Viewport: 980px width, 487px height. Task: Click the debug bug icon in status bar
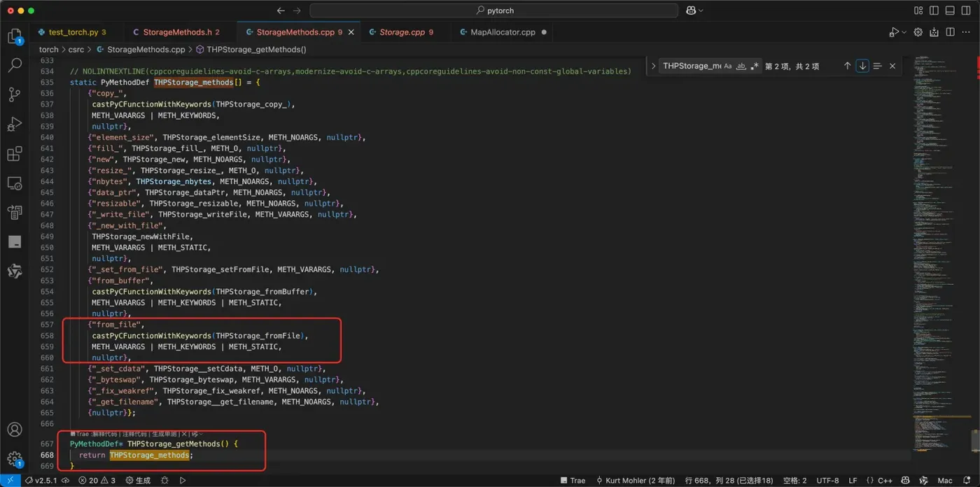pyautogui.click(x=164, y=480)
